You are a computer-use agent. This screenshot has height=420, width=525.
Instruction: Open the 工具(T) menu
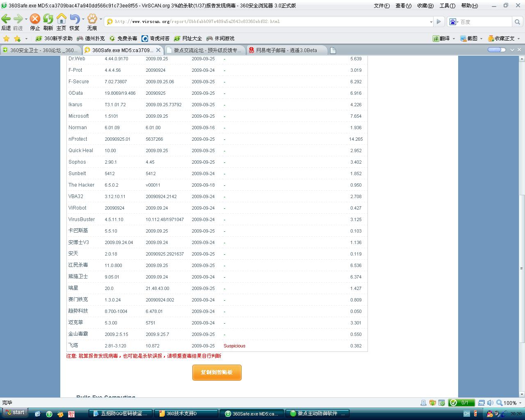pyautogui.click(x=447, y=5)
